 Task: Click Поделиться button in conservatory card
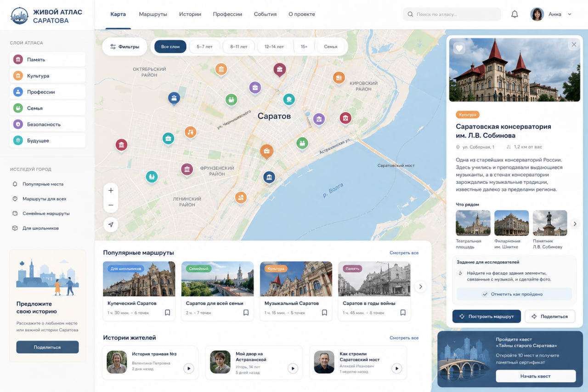click(x=550, y=317)
